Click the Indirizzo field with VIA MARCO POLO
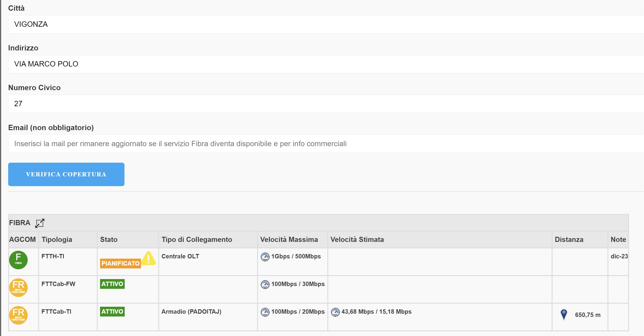The width and height of the screenshot is (644, 336). click(x=325, y=64)
